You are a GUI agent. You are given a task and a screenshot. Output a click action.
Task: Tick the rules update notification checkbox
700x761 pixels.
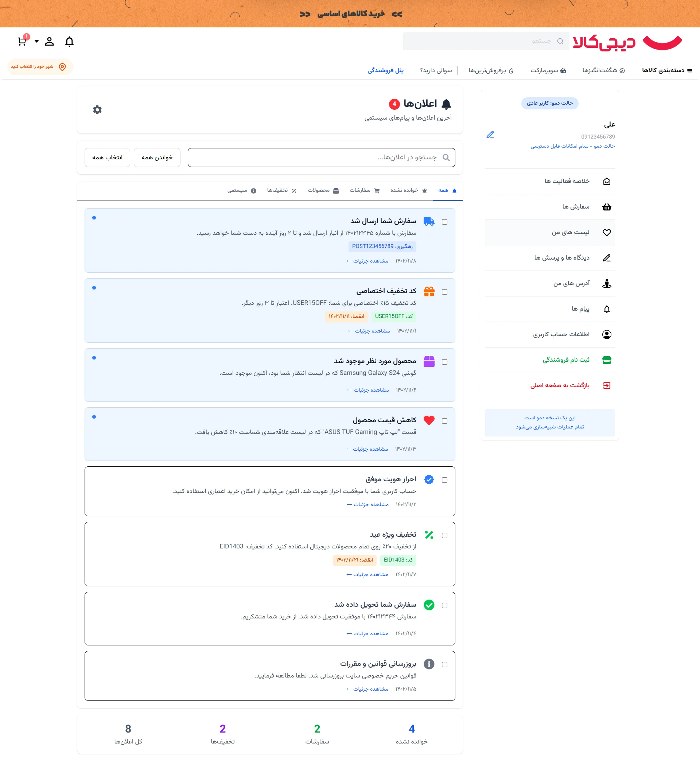[444, 664]
